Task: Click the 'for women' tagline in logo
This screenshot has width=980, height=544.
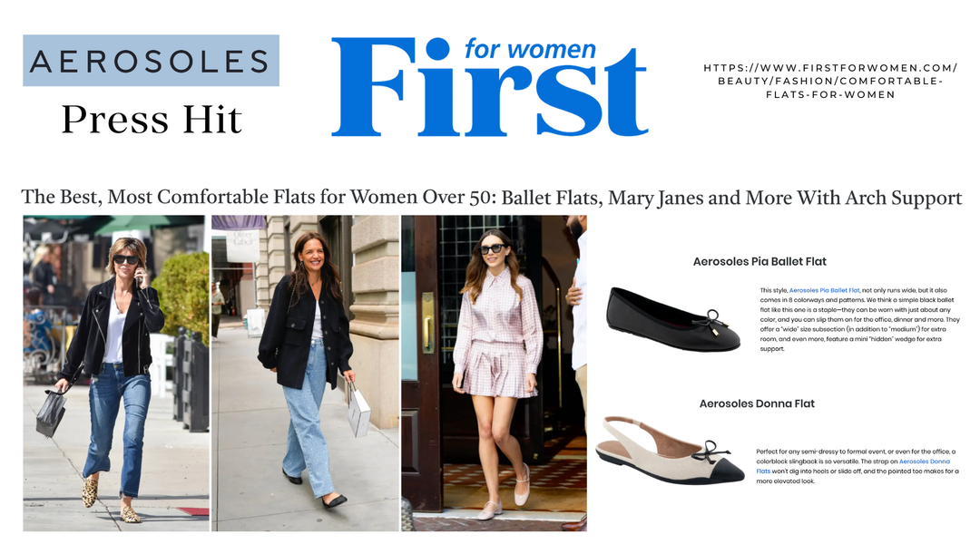Action: tap(530, 49)
